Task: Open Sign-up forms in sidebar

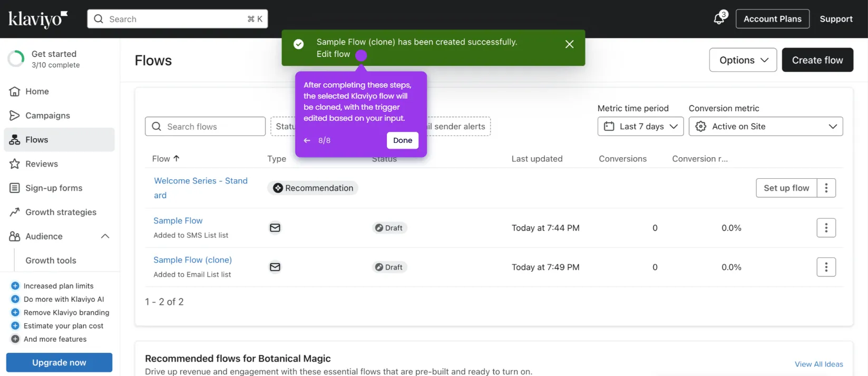Action: [x=59, y=188]
